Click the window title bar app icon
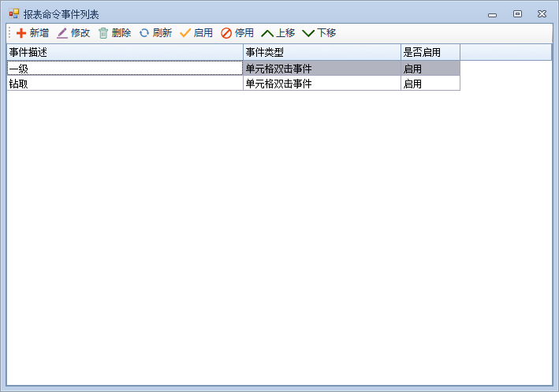Image resolution: width=559 pixels, height=392 pixels. tap(14, 13)
